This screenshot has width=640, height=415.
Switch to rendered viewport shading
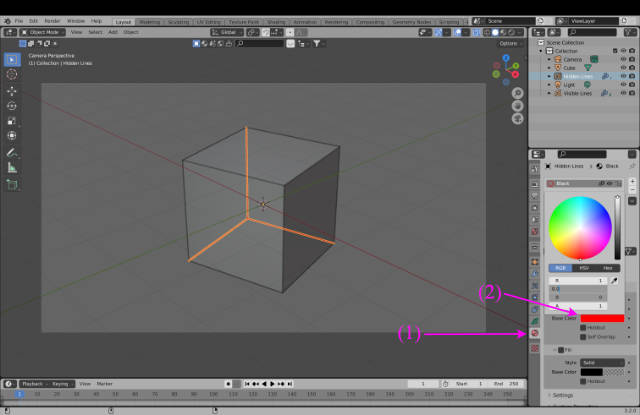click(x=511, y=32)
